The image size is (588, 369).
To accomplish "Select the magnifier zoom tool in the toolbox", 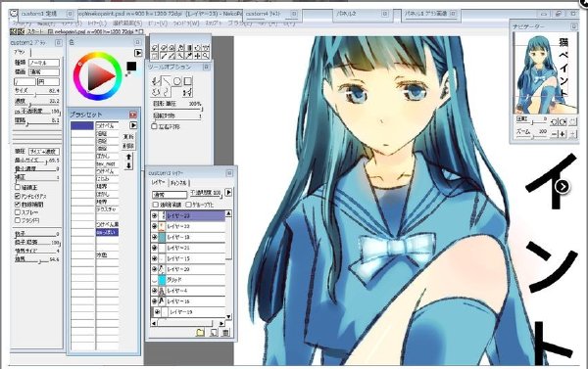I will [206, 56].
